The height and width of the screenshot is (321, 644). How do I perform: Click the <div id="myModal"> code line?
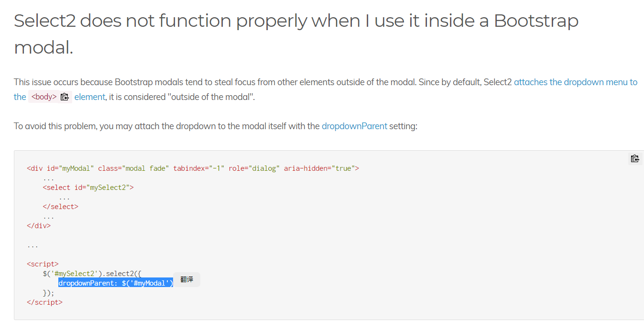[x=193, y=168]
